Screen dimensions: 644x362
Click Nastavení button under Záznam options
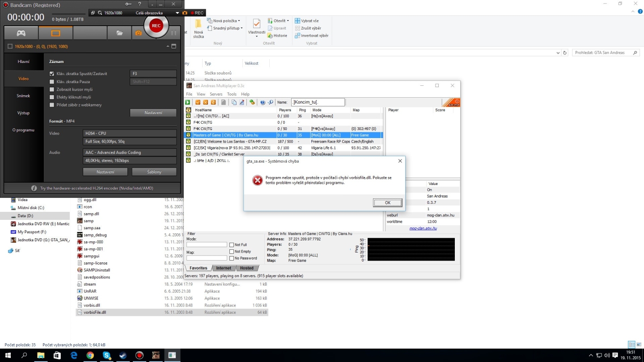[x=153, y=113]
